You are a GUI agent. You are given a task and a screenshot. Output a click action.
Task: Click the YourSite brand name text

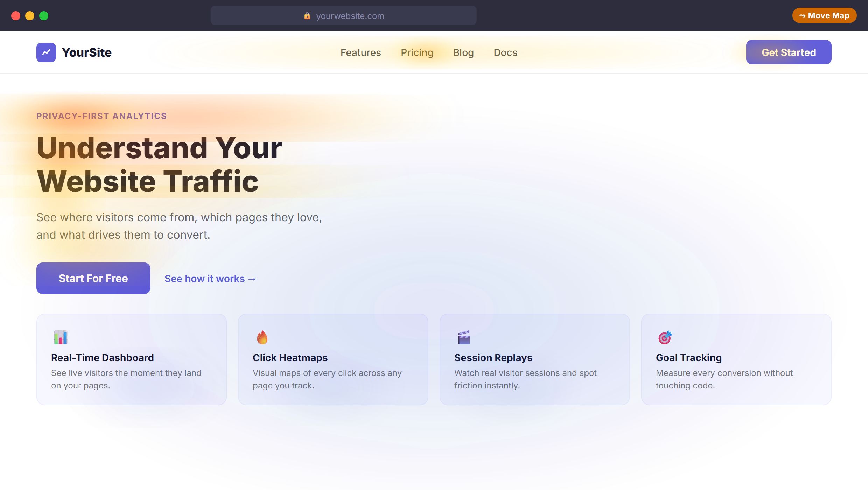86,52
